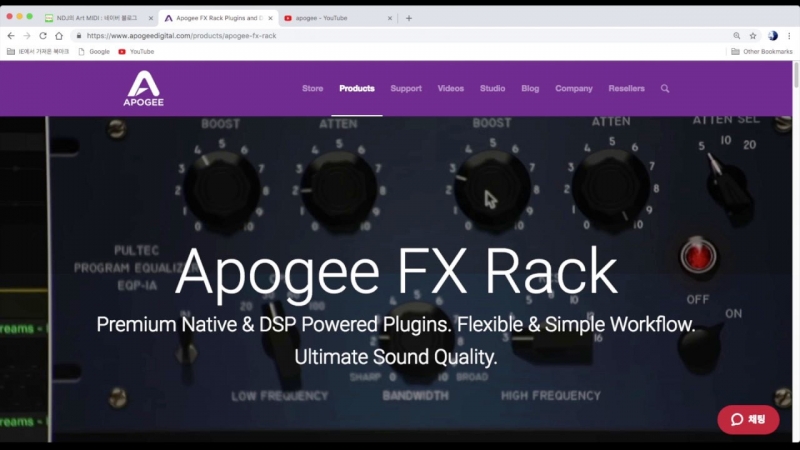Open the Chrome three-dot menu

click(789, 36)
